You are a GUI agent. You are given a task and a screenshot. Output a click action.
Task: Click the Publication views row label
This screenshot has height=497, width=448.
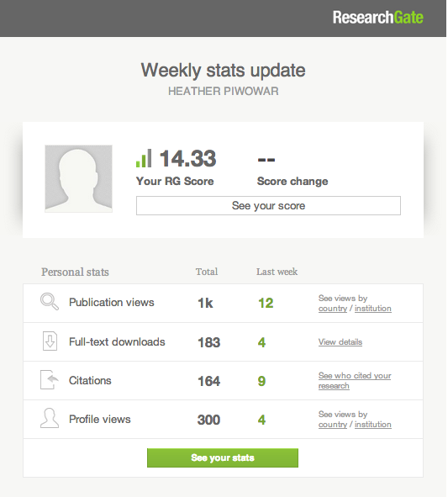(x=112, y=303)
